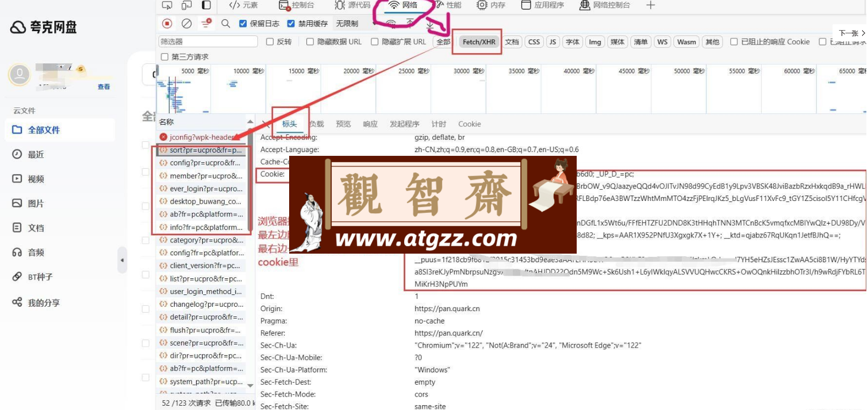Add a new DevTools tab with plus

[650, 5]
